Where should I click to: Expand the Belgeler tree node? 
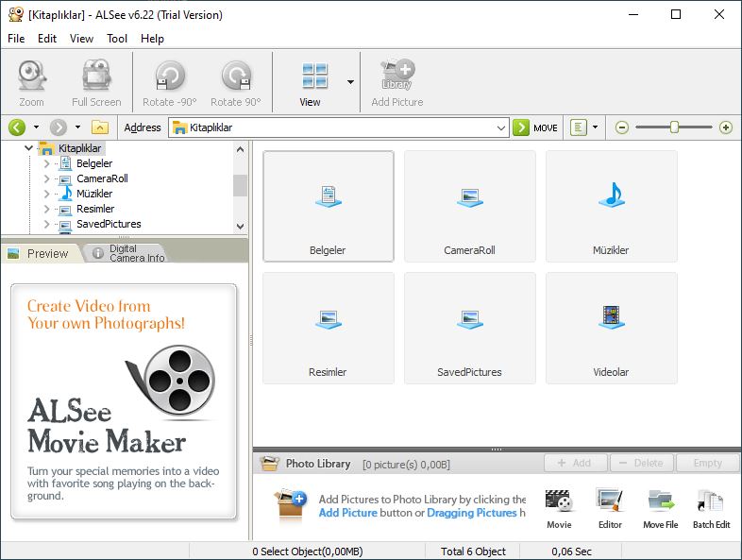click(x=46, y=163)
